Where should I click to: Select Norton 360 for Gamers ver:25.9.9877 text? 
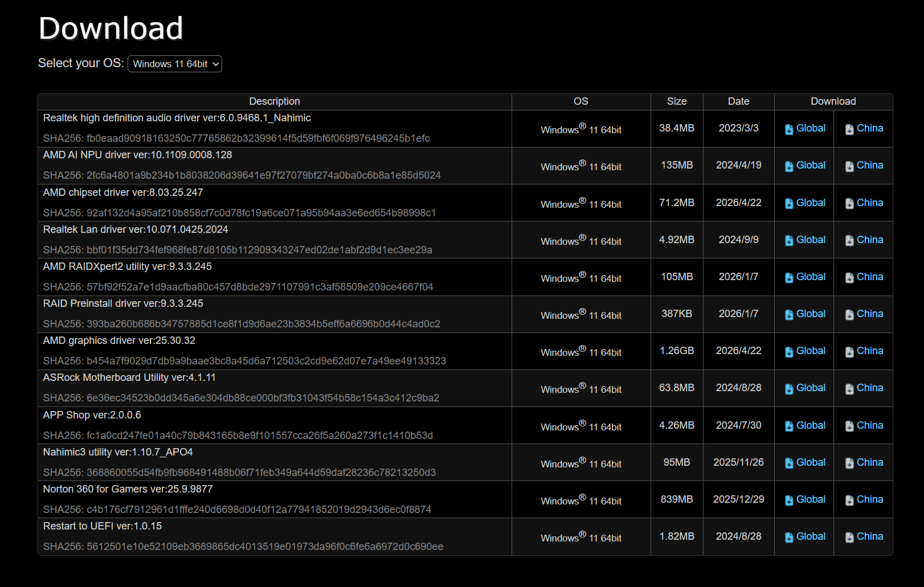coord(128,489)
